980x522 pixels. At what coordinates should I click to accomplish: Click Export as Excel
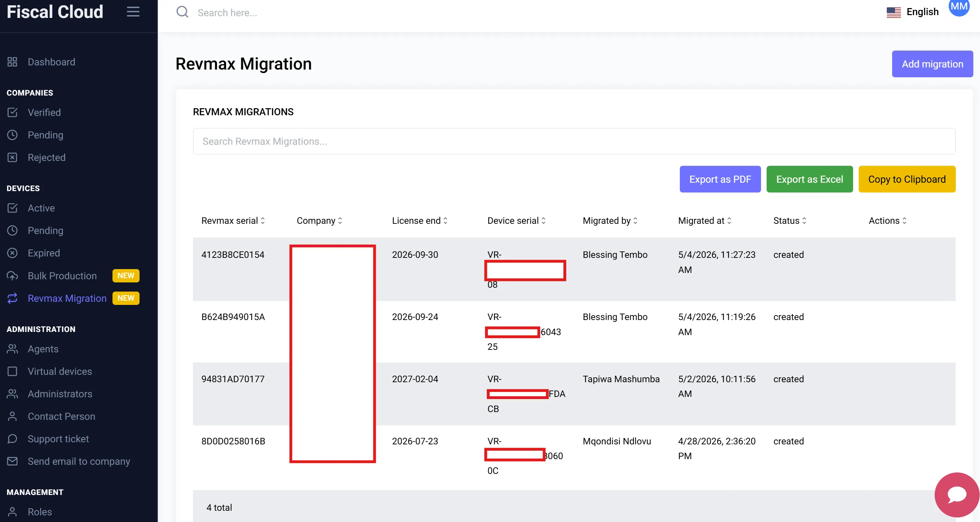pos(809,179)
